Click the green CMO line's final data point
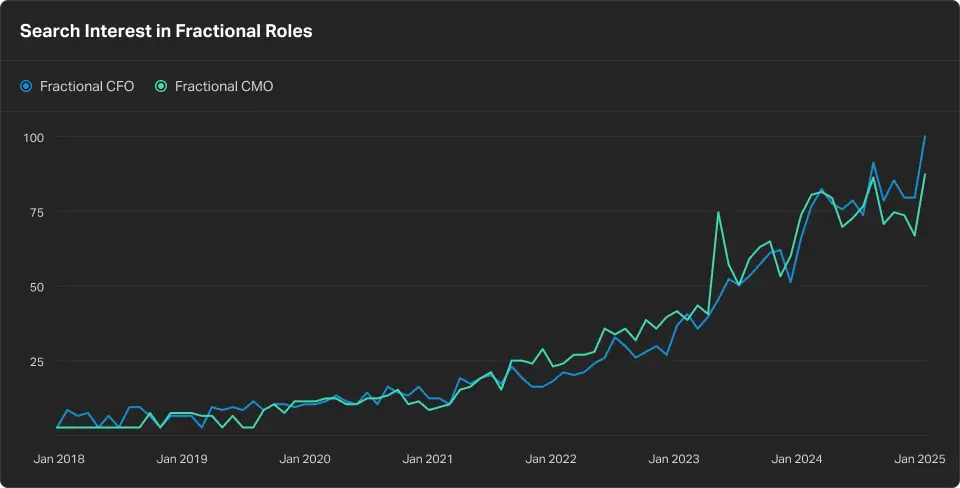Image resolution: width=960 pixels, height=488 pixels. tap(925, 175)
